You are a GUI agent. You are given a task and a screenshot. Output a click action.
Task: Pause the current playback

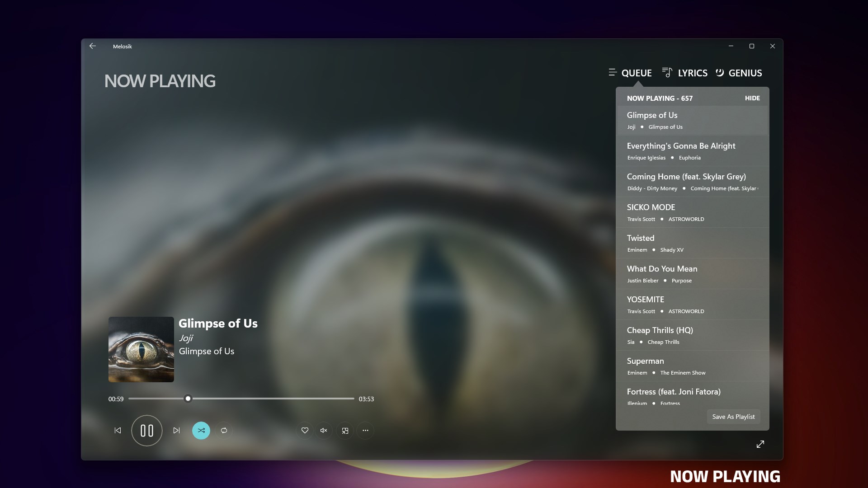pyautogui.click(x=146, y=430)
